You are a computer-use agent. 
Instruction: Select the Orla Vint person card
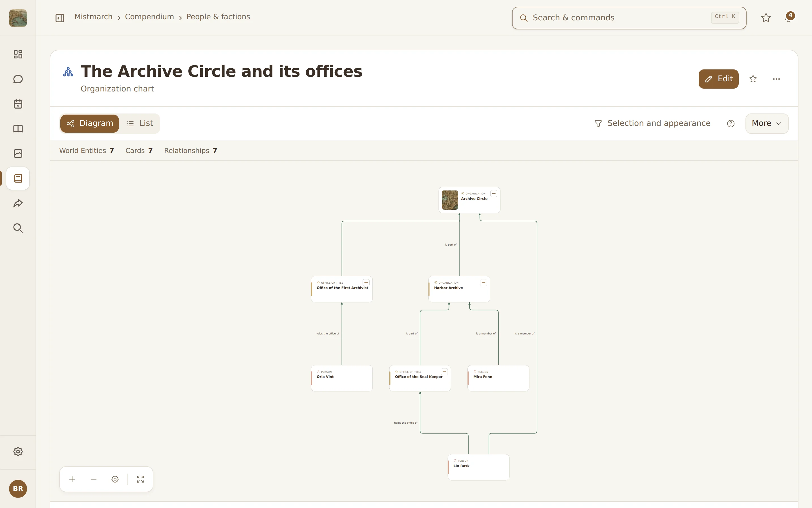click(342, 378)
